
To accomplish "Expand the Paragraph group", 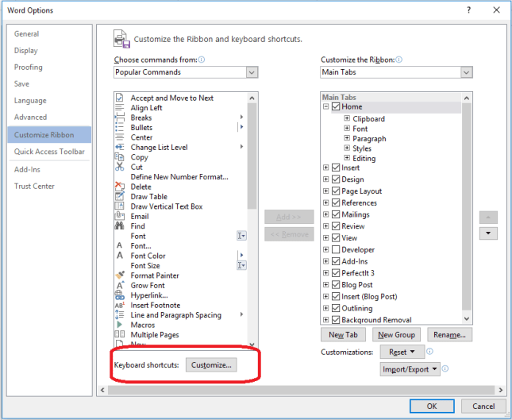I will pos(347,138).
